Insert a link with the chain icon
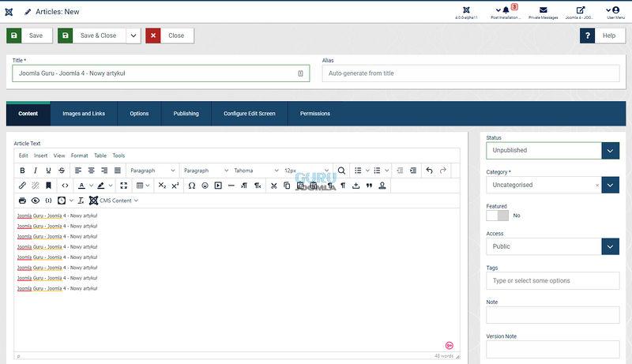The width and height of the screenshot is (632, 364). pyautogui.click(x=22, y=186)
